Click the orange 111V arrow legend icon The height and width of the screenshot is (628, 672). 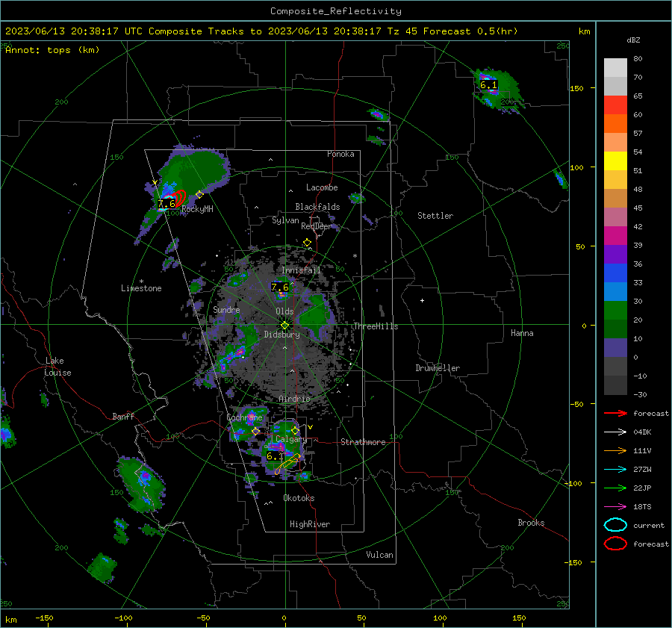[x=615, y=450]
